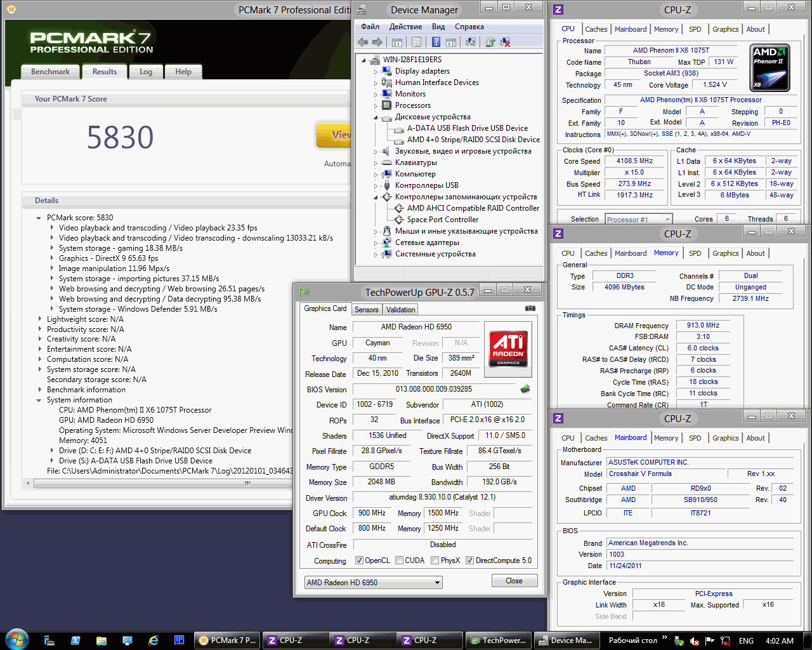Select Space Port Controller tree item
Screen dimensions: 812x650
(443, 220)
